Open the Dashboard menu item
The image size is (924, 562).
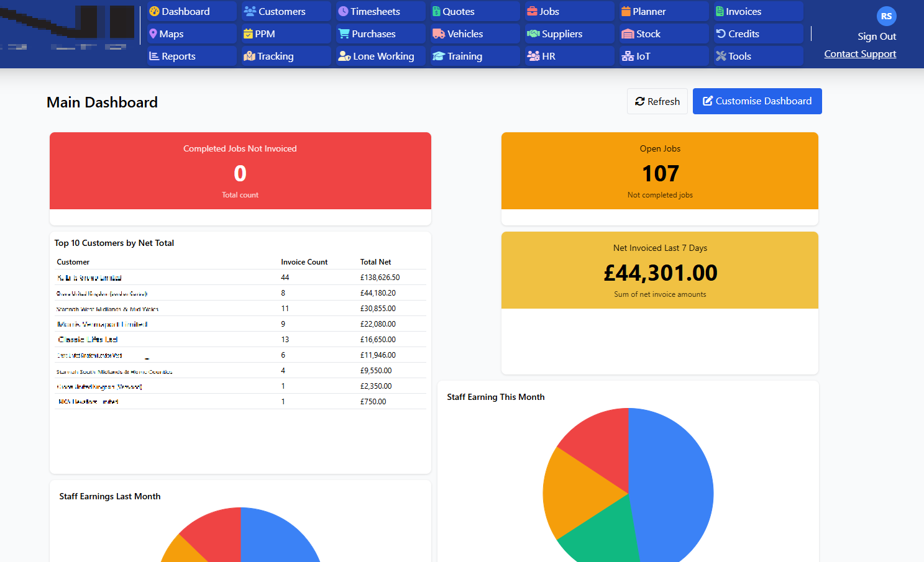click(x=191, y=11)
